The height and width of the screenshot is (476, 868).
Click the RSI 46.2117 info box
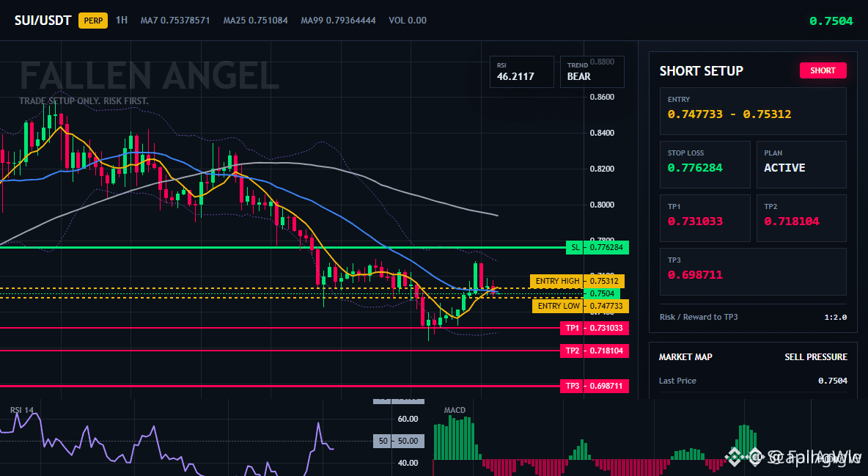coord(521,72)
